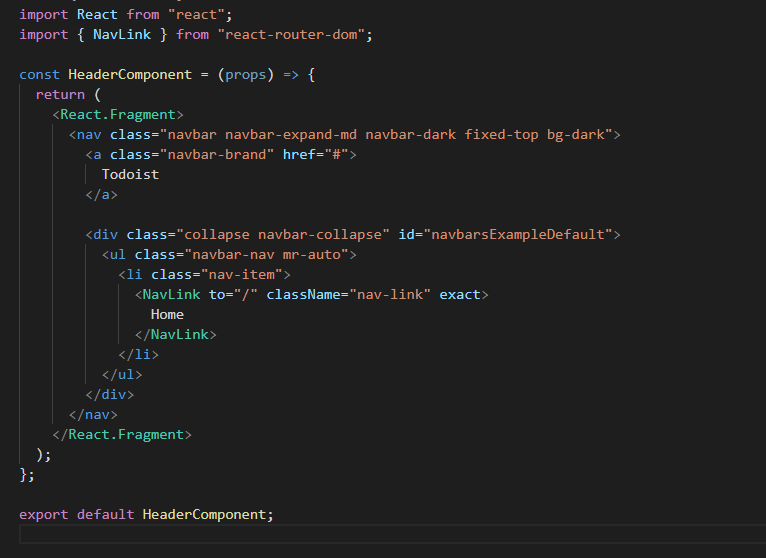This screenshot has width=766, height=558.
Task: Click "collapse navbar-collapse" class string
Action: tap(282, 235)
